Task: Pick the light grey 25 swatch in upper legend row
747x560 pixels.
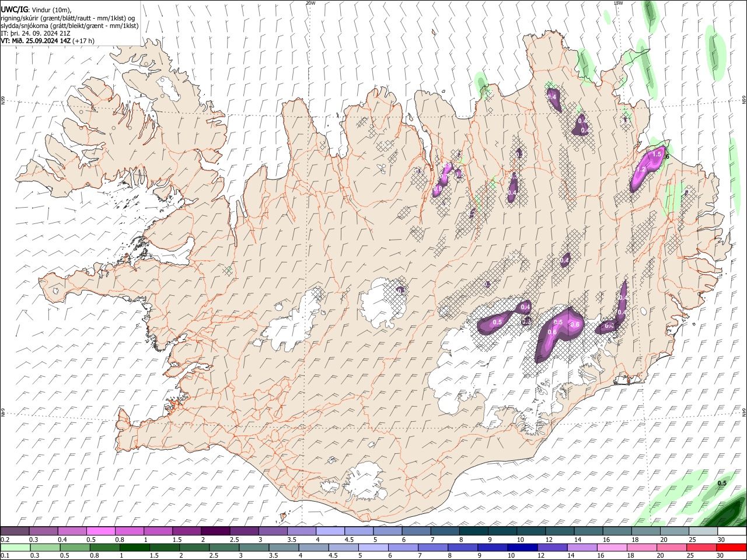Action: 703,531
